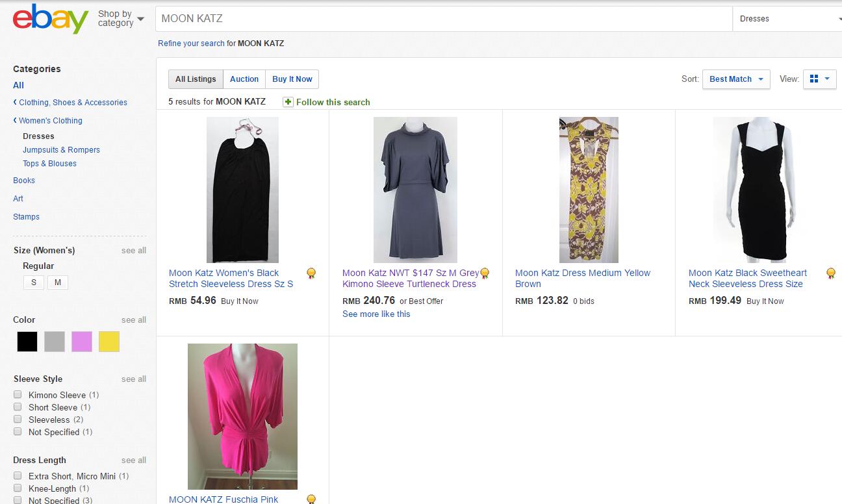Select the All categories link

click(x=18, y=85)
